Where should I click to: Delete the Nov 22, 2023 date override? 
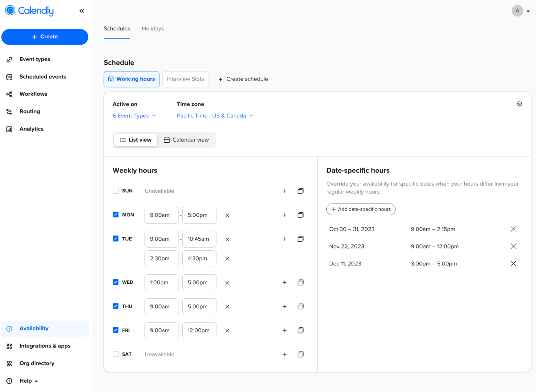pyautogui.click(x=513, y=246)
